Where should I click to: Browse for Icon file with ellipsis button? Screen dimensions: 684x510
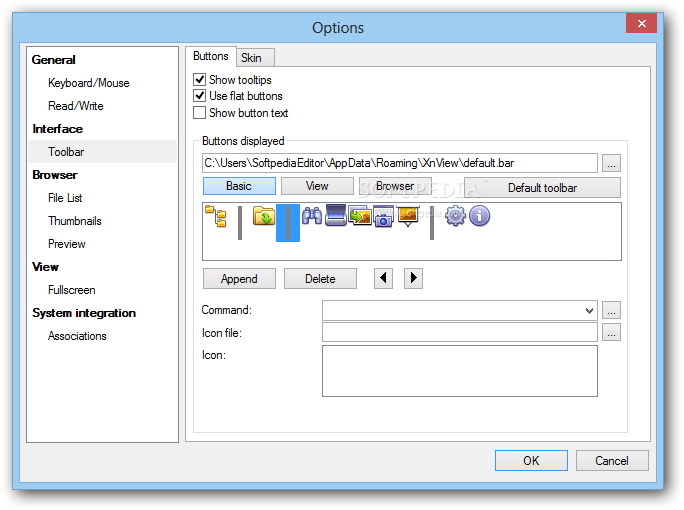tap(611, 332)
